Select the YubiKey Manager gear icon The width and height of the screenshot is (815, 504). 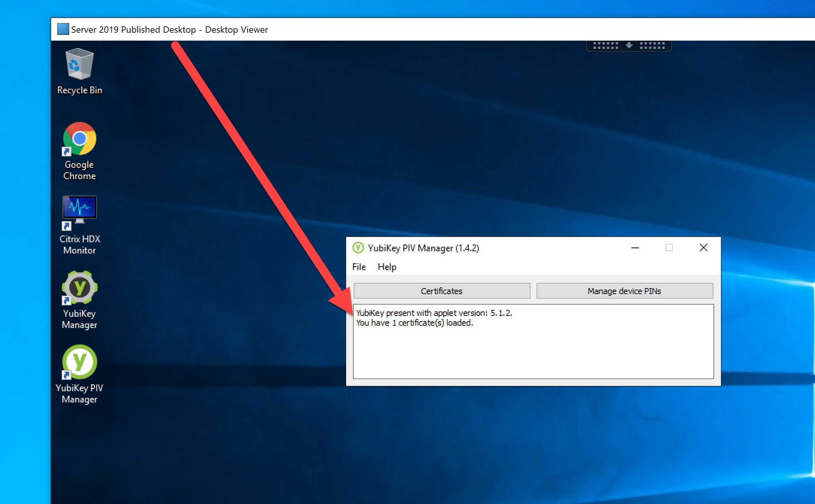pyautogui.click(x=79, y=288)
